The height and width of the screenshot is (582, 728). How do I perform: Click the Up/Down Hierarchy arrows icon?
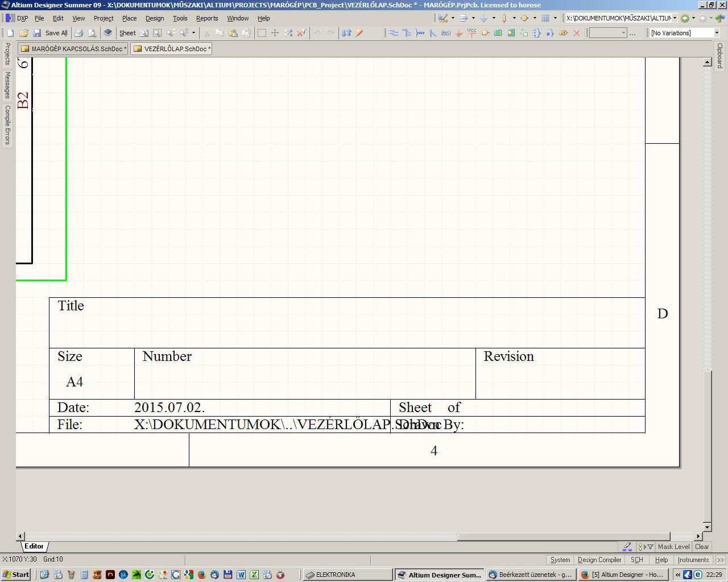point(346,33)
